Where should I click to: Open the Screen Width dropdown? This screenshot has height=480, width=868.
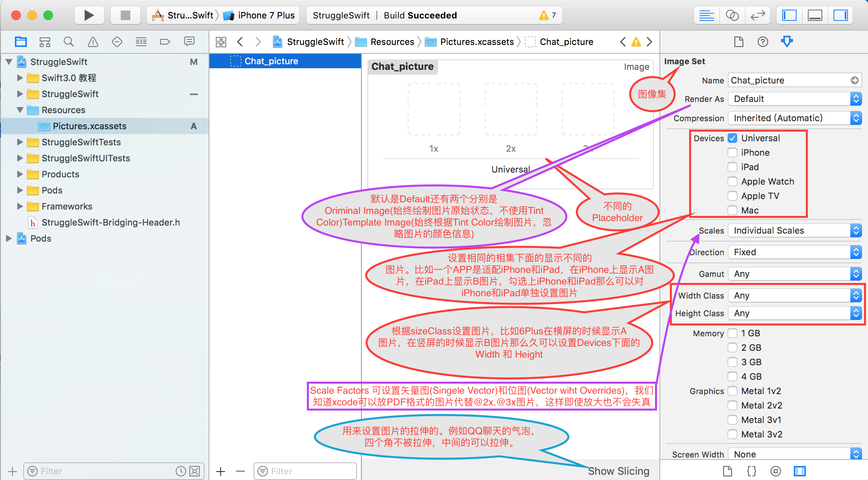(x=795, y=454)
